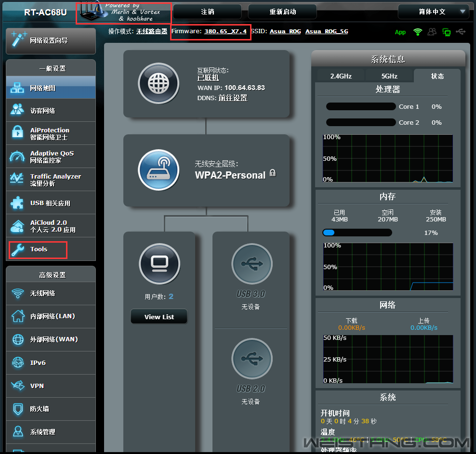Open the 网络地图 menu item
Screen dimensions: 476x454
click(51, 87)
